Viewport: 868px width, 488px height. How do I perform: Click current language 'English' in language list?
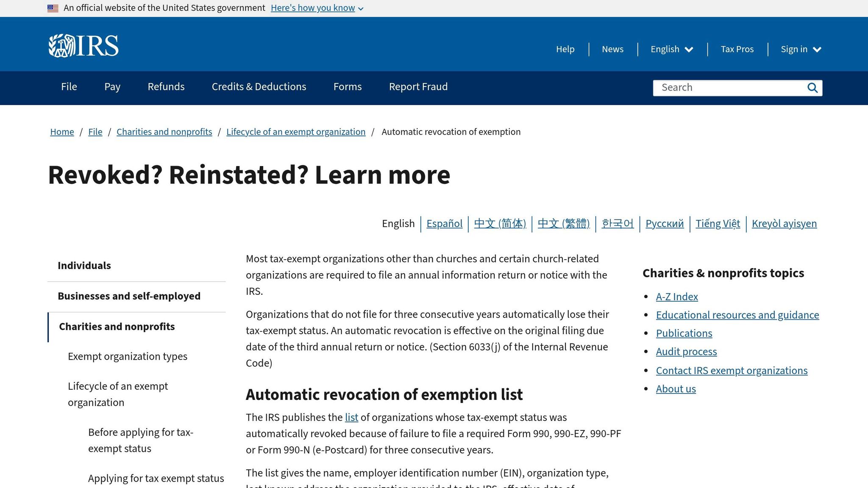398,224
